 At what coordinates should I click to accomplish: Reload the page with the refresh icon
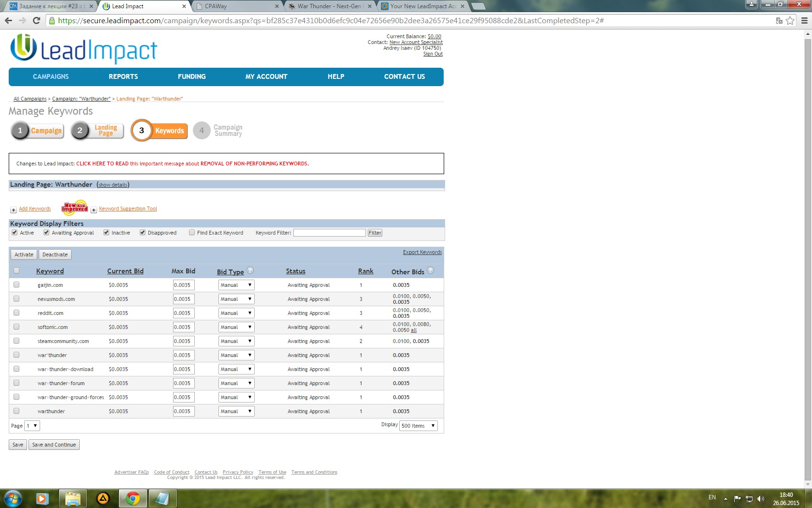(36, 20)
